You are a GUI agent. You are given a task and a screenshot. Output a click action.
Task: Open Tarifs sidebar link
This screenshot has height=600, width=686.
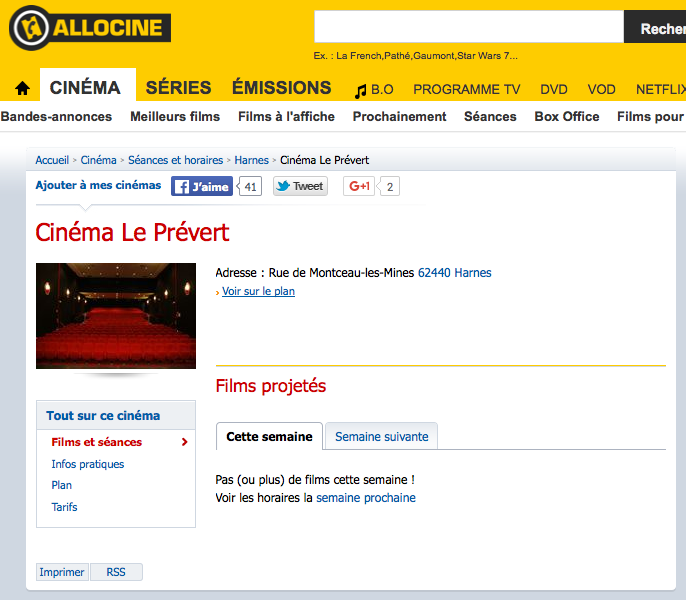(x=64, y=507)
